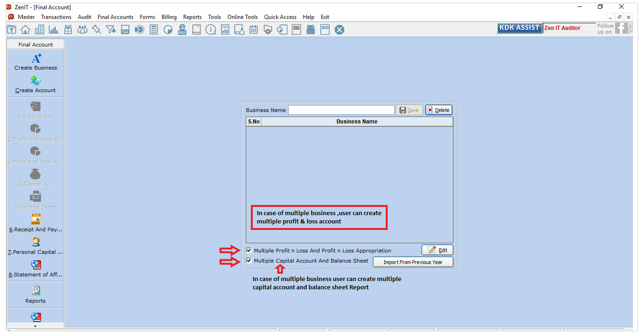Open the Forms menu
The image size is (644, 334).
pyautogui.click(x=148, y=17)
